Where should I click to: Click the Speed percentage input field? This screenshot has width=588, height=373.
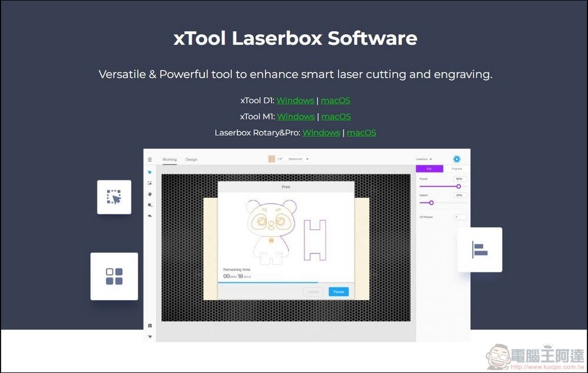[460, 195]
